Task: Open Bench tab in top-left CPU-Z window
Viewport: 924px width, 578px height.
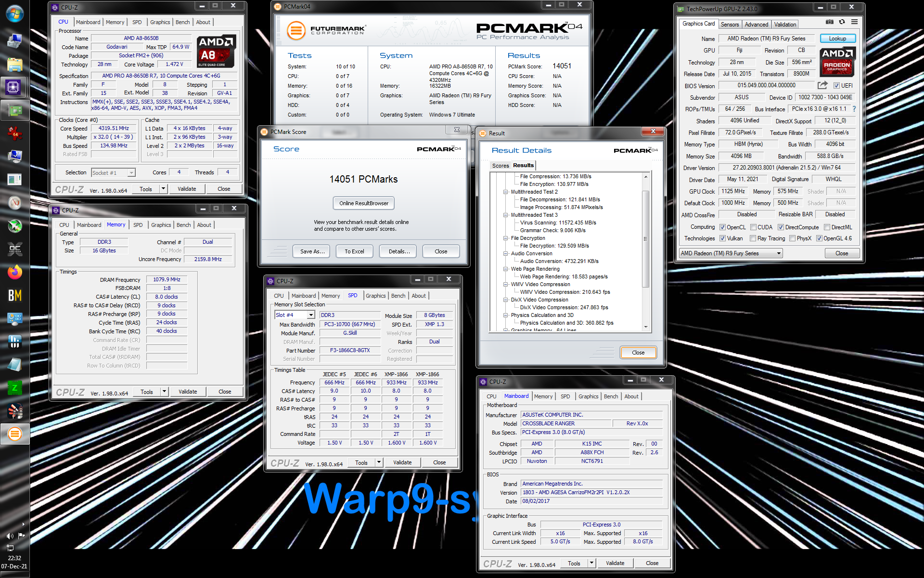Action: [182, 22]
